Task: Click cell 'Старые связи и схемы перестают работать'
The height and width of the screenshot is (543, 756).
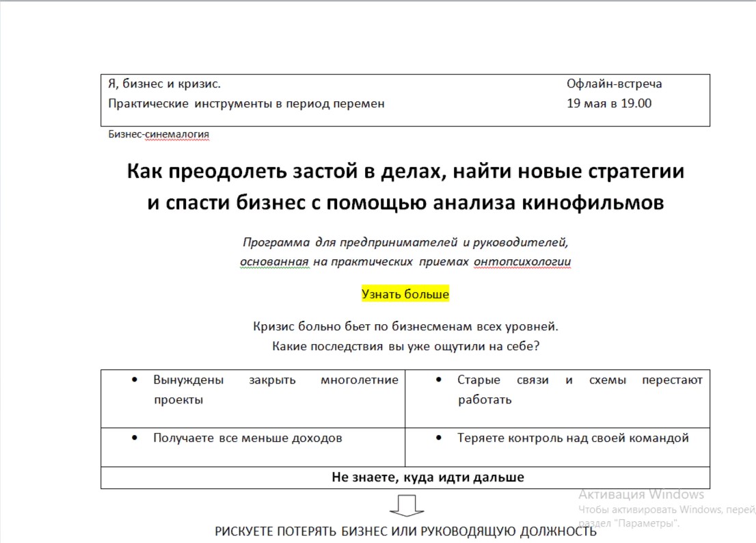Action: [x=557, y=399]
